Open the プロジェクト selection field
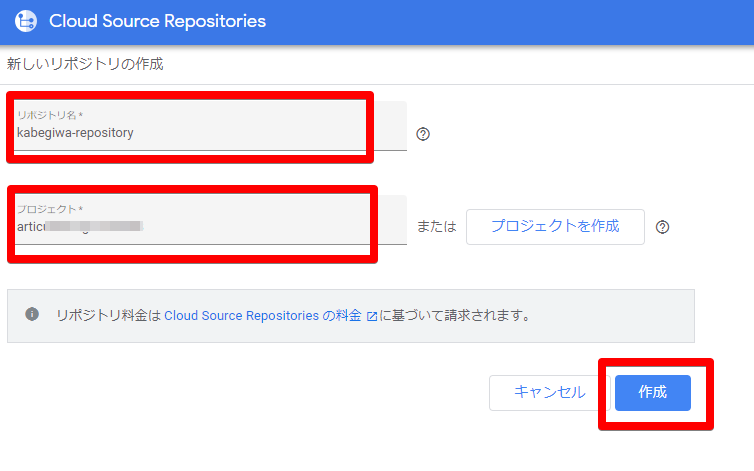The width and height of the screenshot is (754, 471). click(x=210, y=220)
